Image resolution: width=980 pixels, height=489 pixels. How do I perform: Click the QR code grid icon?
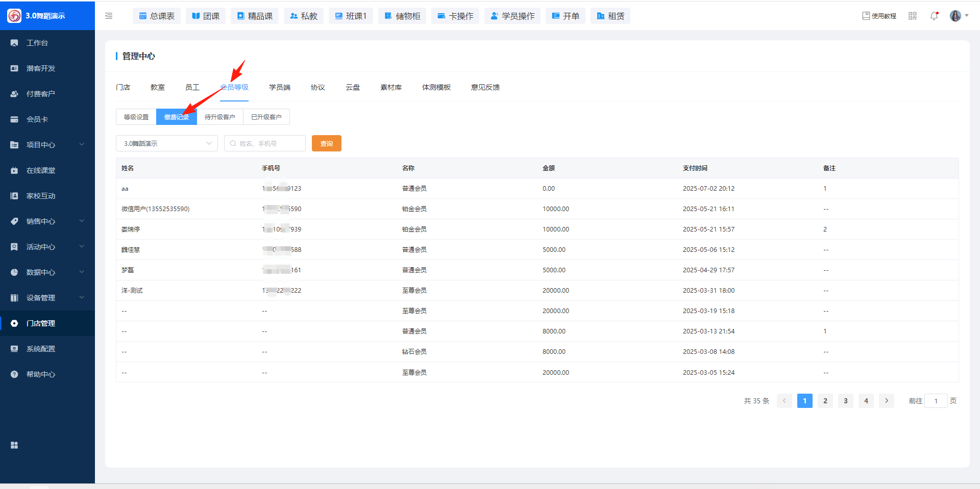pos(913,16)
